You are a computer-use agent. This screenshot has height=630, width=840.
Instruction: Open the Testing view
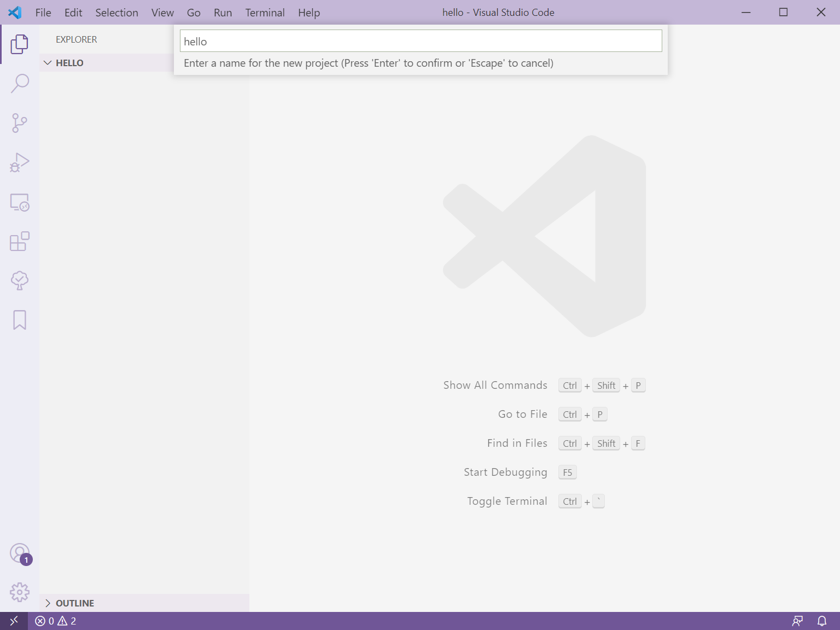click(20, 281)
